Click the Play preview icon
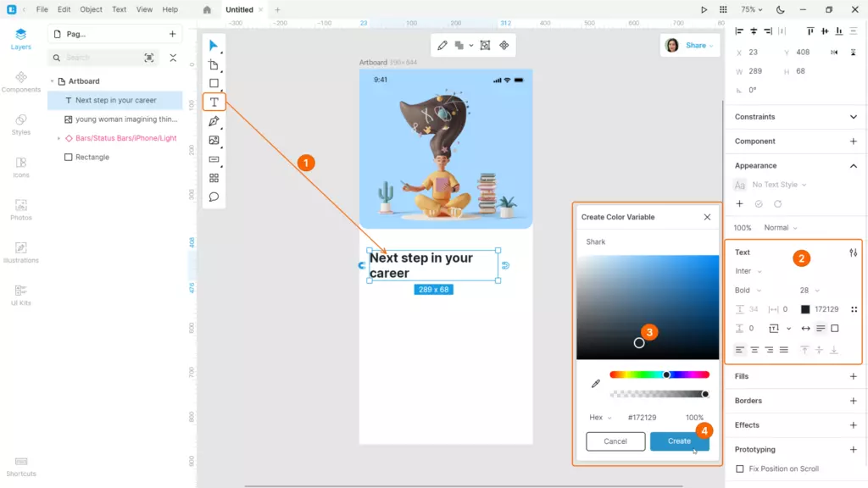 click(704, 9)
